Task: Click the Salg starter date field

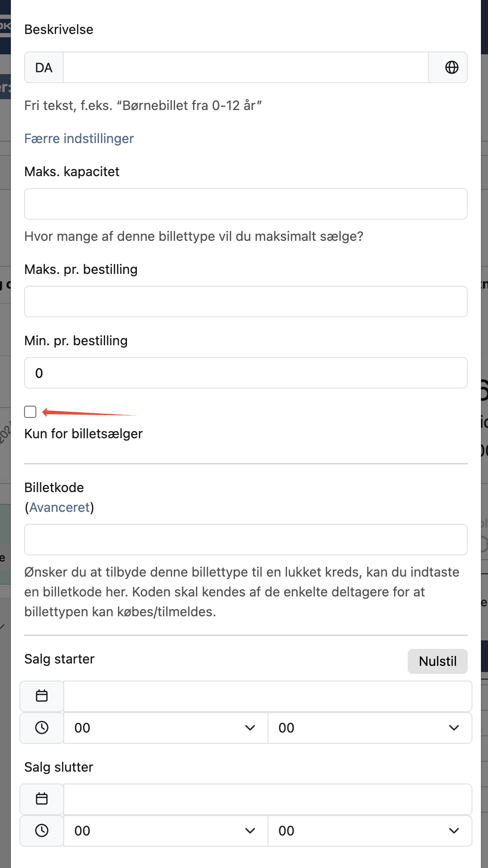Action: [x=267, y=696]
